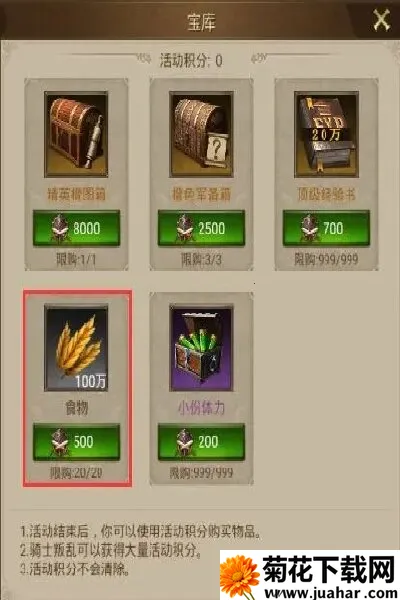The image size is (400, 600).
Task: Close the 宝库 window with X
Action: pyautogui.click(x=381, y=20)
